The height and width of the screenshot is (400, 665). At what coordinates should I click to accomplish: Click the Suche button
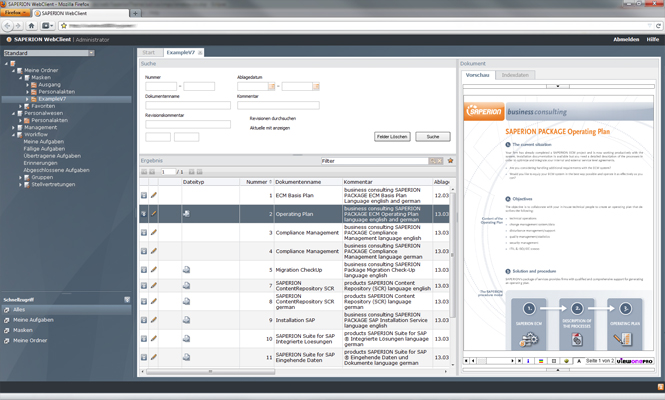click(433, 137)
